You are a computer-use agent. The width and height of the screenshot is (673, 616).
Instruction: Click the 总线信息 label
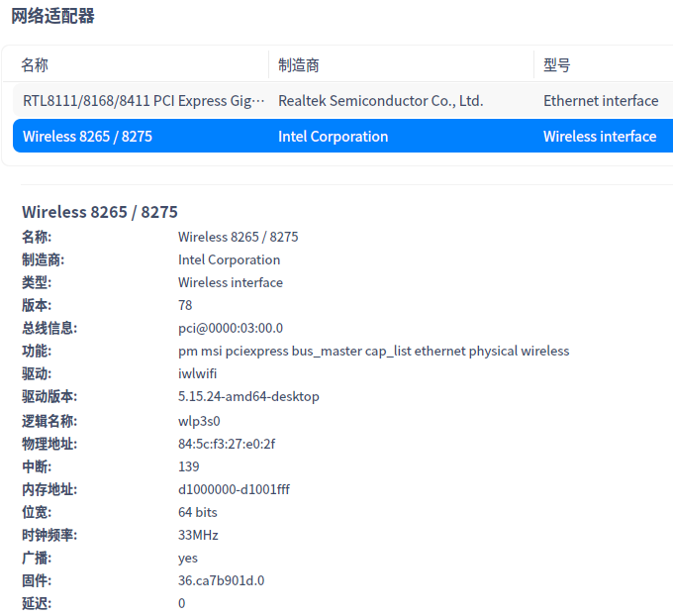[49, 328]
